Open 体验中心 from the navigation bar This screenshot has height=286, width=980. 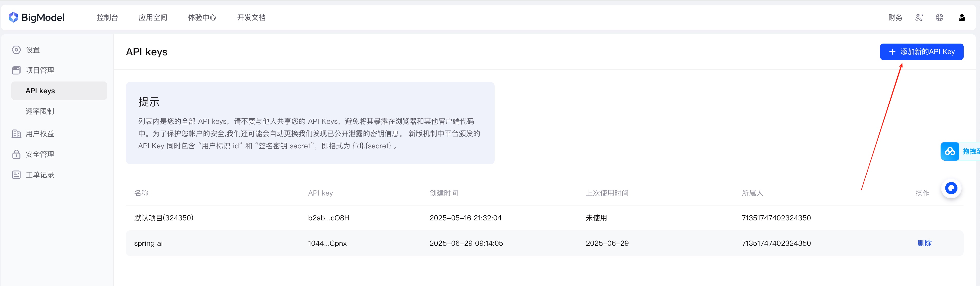pos(202,17)
